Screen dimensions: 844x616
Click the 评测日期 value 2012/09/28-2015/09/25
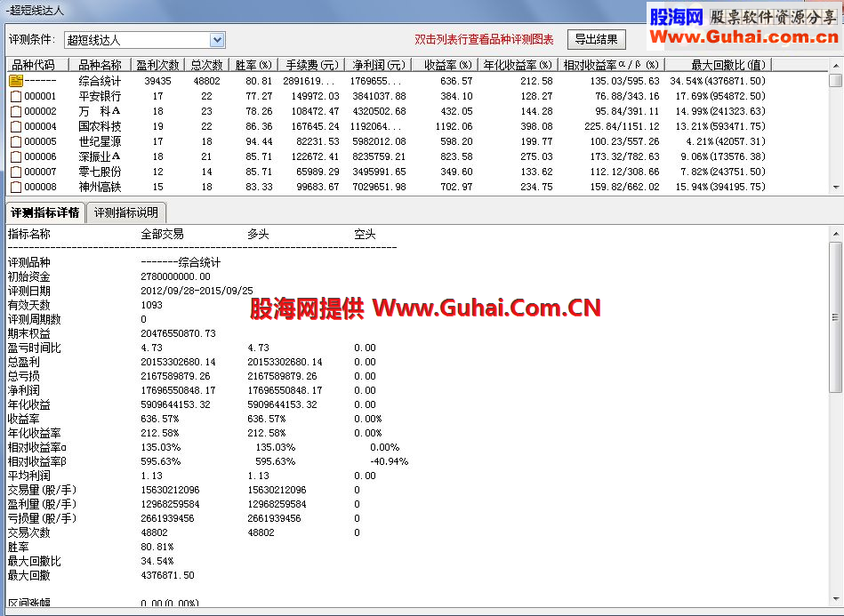tap(197, 291)
